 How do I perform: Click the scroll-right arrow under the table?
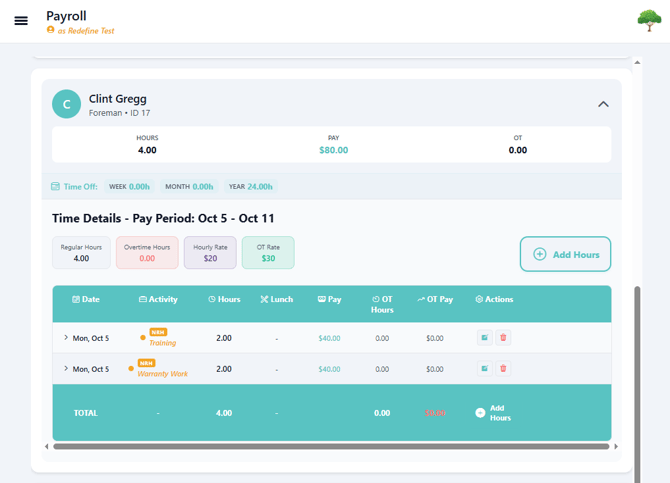(x=616, y=446)
